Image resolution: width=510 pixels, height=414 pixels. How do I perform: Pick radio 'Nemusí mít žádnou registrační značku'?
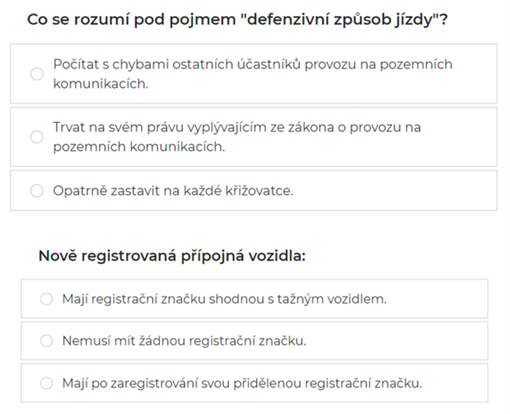(46, 341)
